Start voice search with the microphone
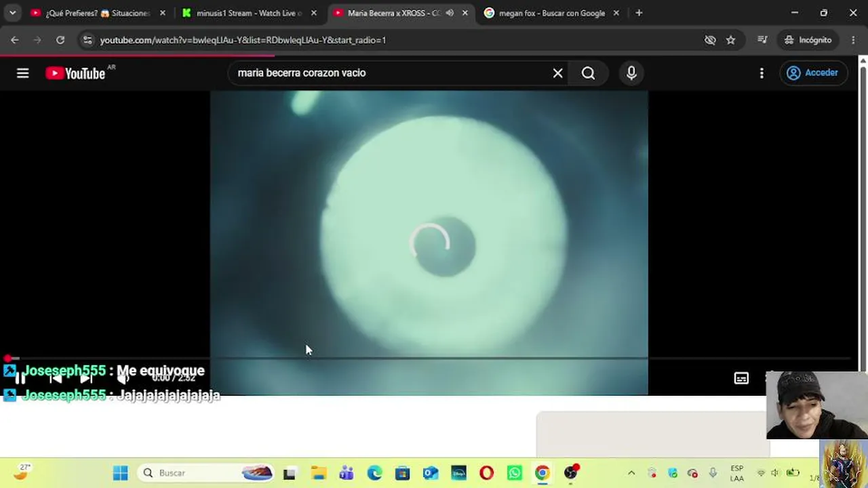This screenshot has height=488, width=868. point(631,73)
